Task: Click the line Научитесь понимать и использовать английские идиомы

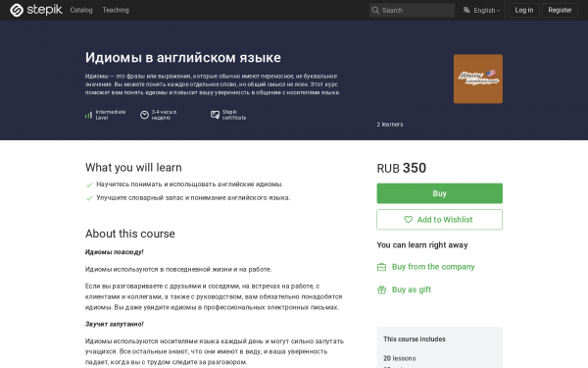Action: tap(189, 184)
